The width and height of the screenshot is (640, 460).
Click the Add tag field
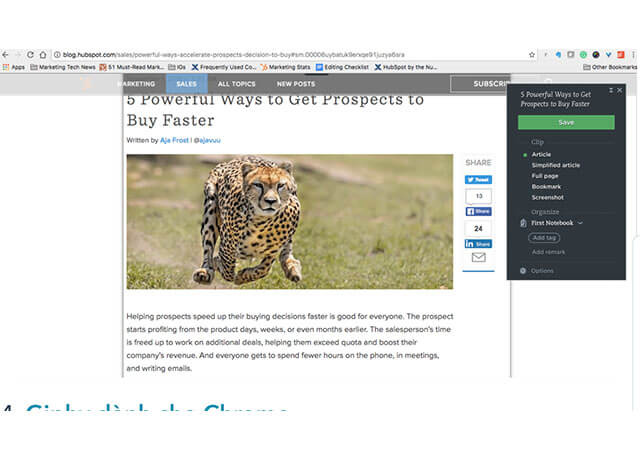pyautogui.click(x=545, y=238)
